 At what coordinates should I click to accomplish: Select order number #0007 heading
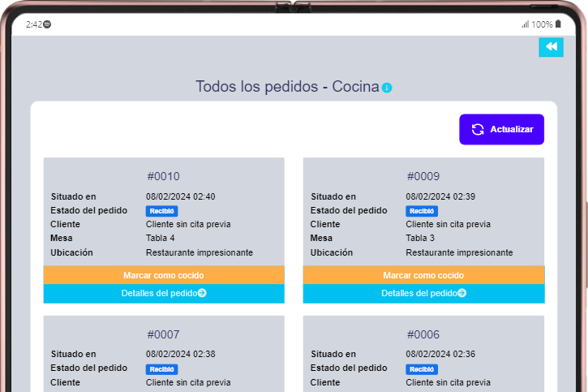(x=164, y=334)
